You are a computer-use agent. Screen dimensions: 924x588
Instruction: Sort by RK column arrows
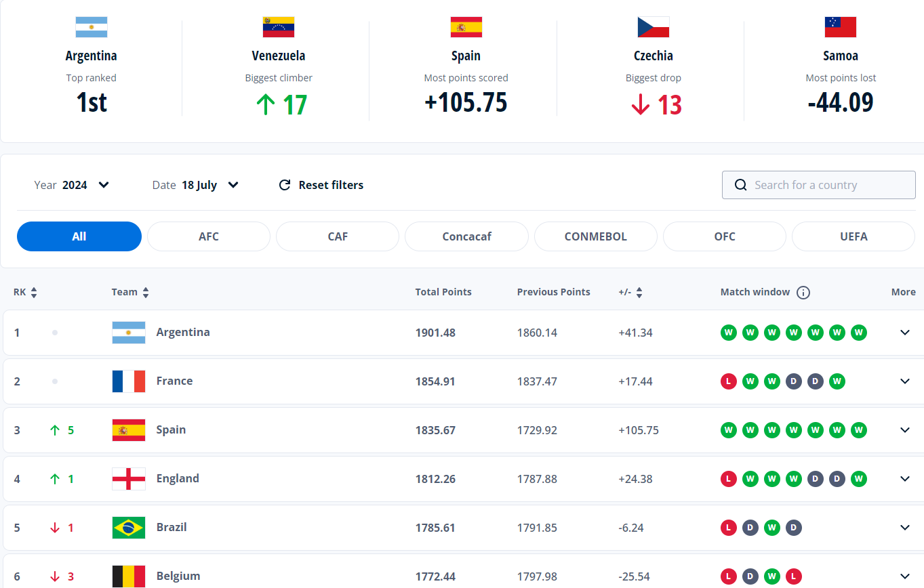[x=34, y=293]
